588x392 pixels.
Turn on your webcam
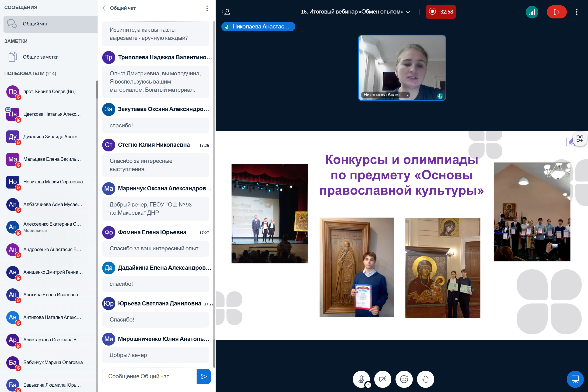click(x=382, y=379)
